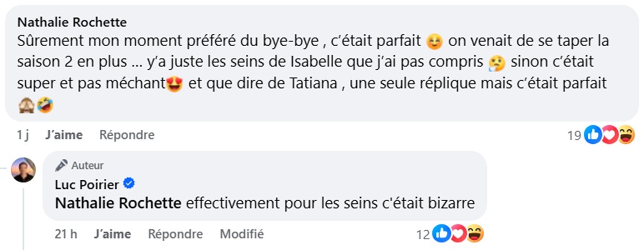
Task: Click the microphone Auteur badge icon
Action: pyautogui.click(x=61, y=165)
